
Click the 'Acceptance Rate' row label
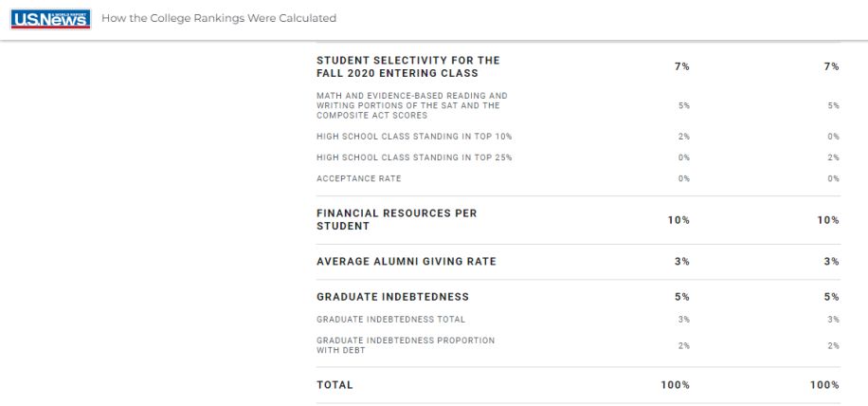pyautogui.click(x=359, y=178)
